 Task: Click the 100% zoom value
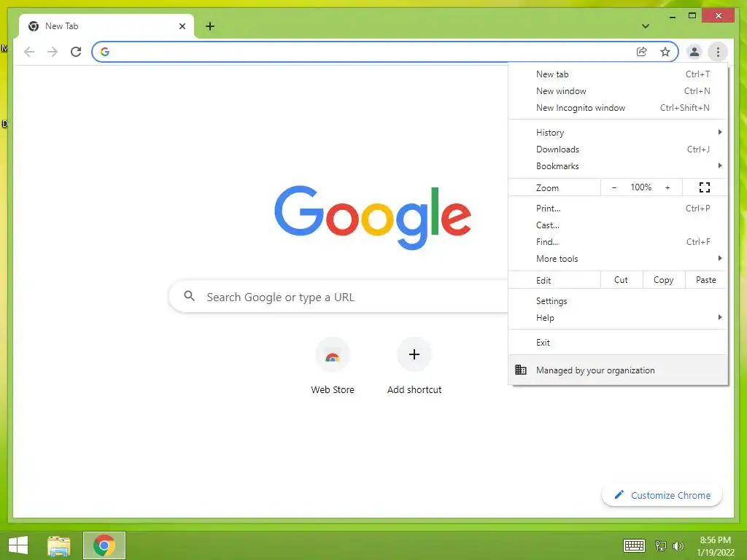coord(640,187)
